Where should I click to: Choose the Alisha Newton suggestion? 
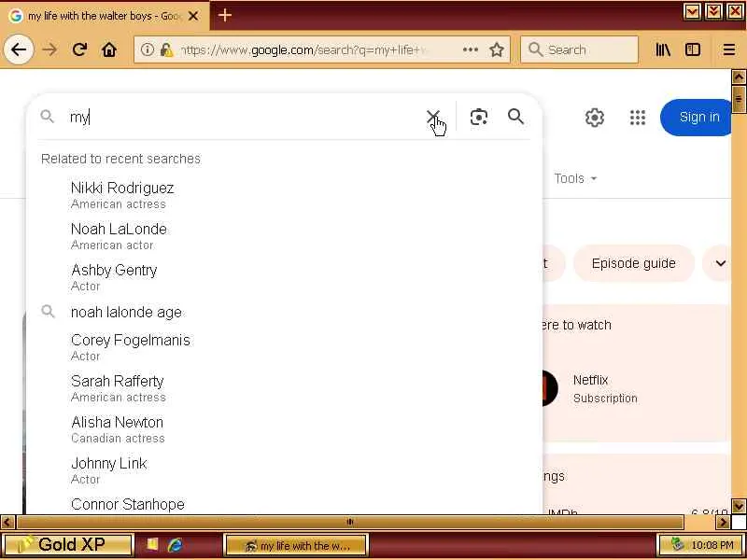coord(284,429)
